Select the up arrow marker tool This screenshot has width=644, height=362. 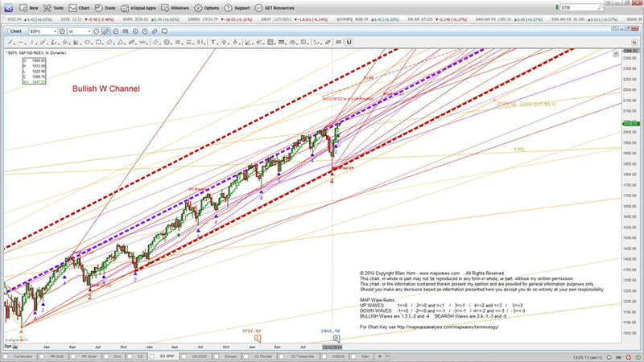click(x=225, y=43)
